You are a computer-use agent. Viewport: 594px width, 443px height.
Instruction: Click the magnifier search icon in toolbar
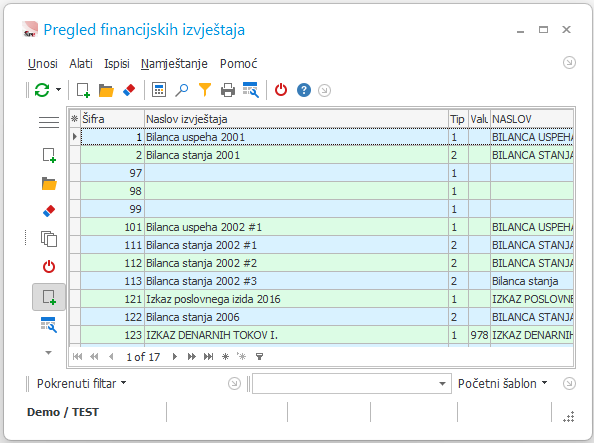click(x=182, y=90)
